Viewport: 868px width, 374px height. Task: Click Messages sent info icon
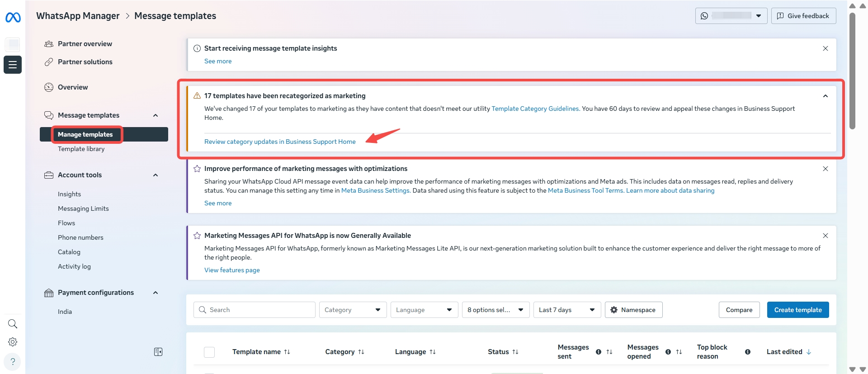coord(599,352)
